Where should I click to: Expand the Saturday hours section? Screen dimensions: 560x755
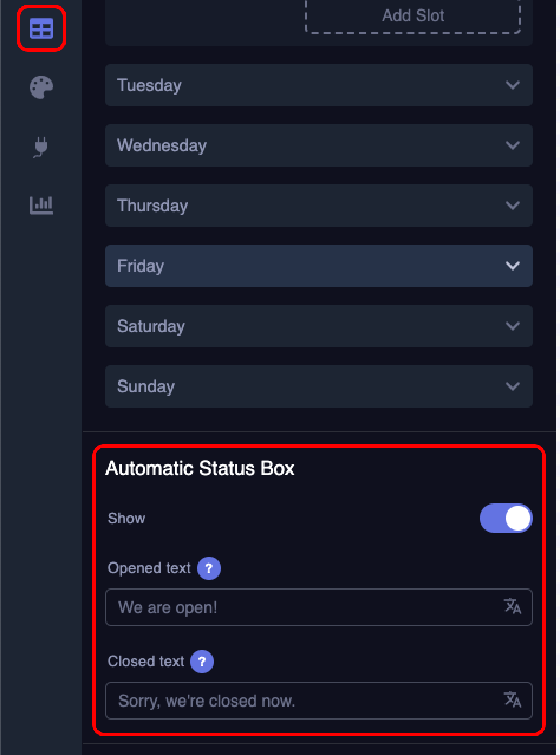tap(319, 326)
